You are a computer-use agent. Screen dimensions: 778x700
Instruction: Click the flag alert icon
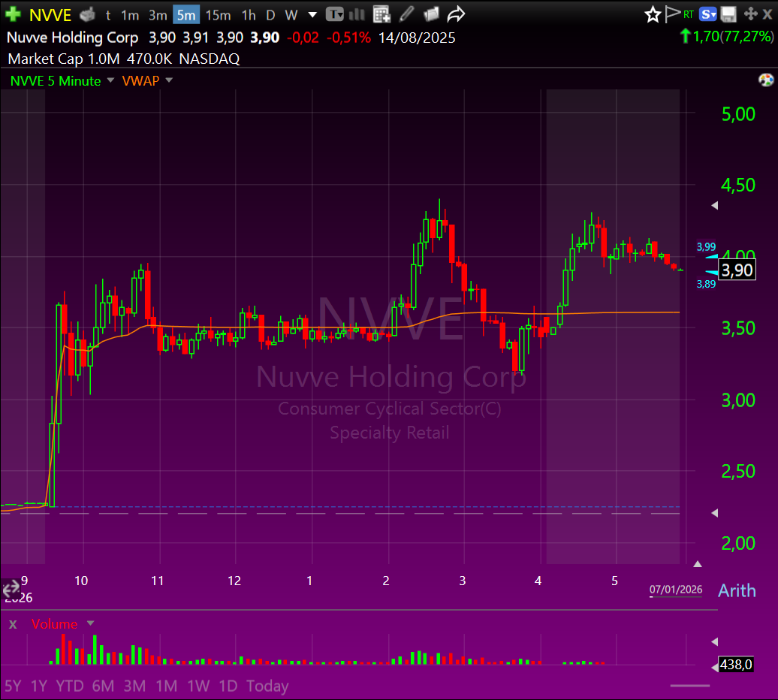pos(672,14)
